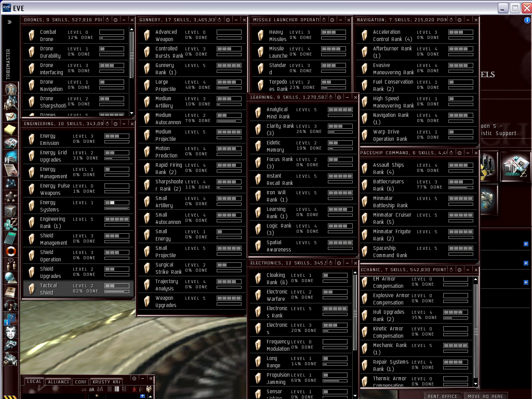Viewport: 532px width, 399px height.
Task: Open the gray cube assets icon
Action: click(x=11, y=211)
